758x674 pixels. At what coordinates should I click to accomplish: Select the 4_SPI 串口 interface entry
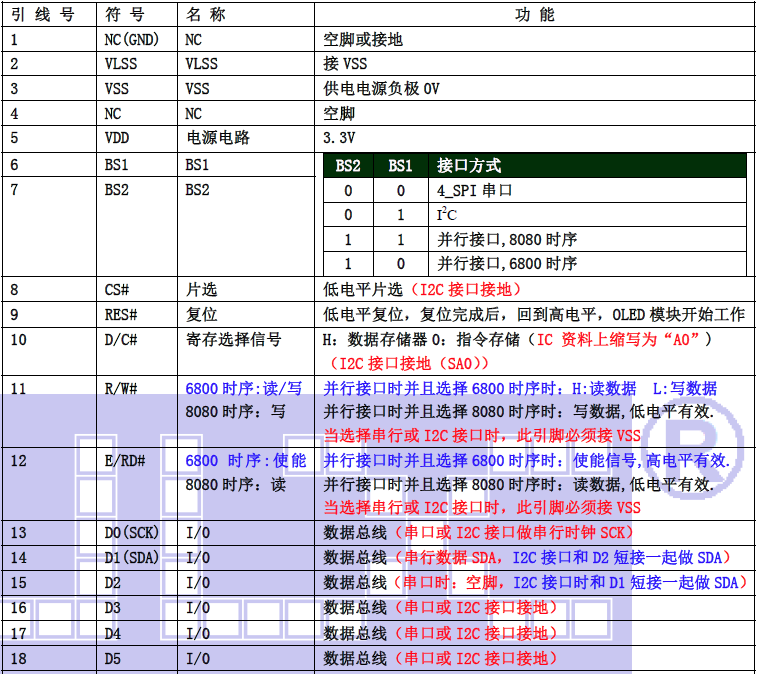point(475,190)
